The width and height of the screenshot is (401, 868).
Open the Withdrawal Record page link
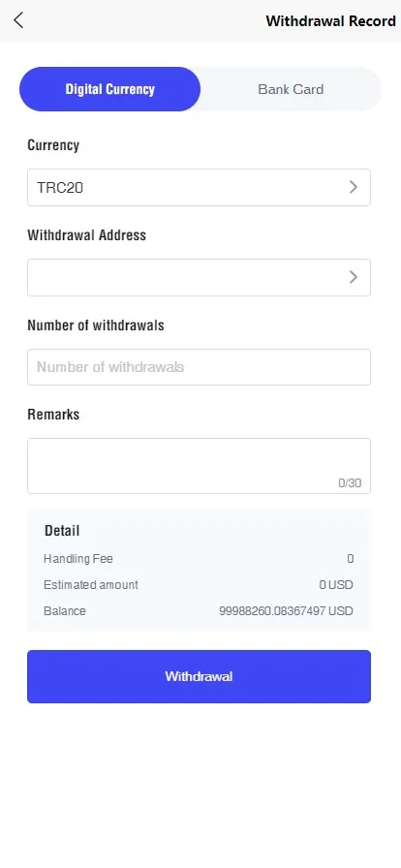coord(330,21)
